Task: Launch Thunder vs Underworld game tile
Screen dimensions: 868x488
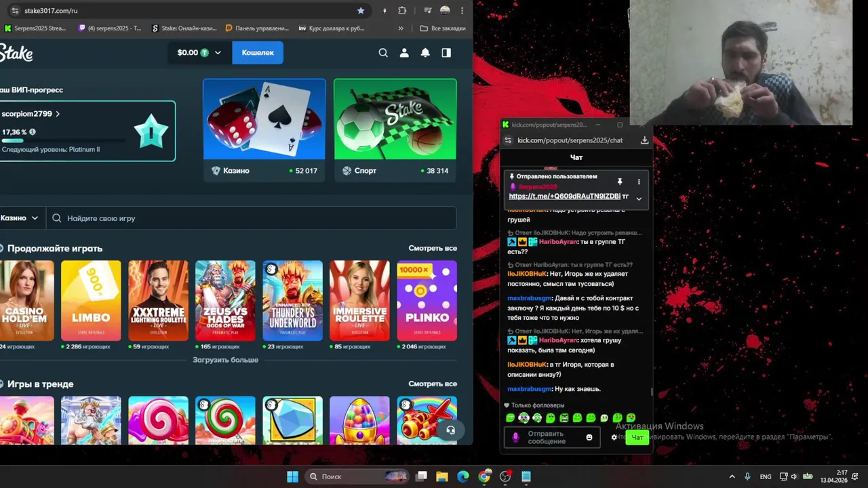Action: (292, 300)
